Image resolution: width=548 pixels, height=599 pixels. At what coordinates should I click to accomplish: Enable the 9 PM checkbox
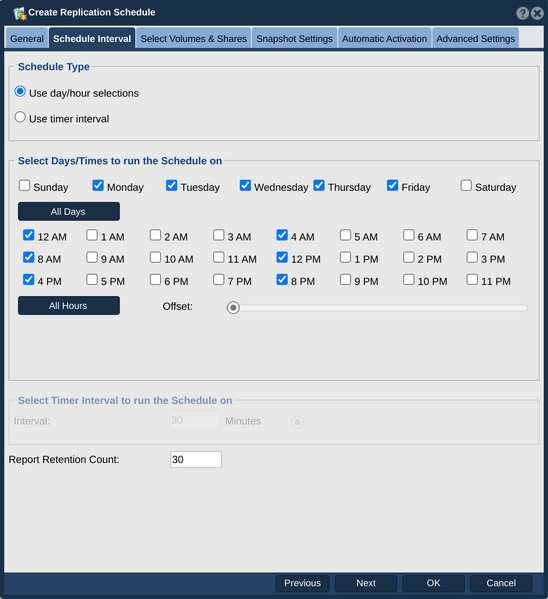click(x=345, y=280)
